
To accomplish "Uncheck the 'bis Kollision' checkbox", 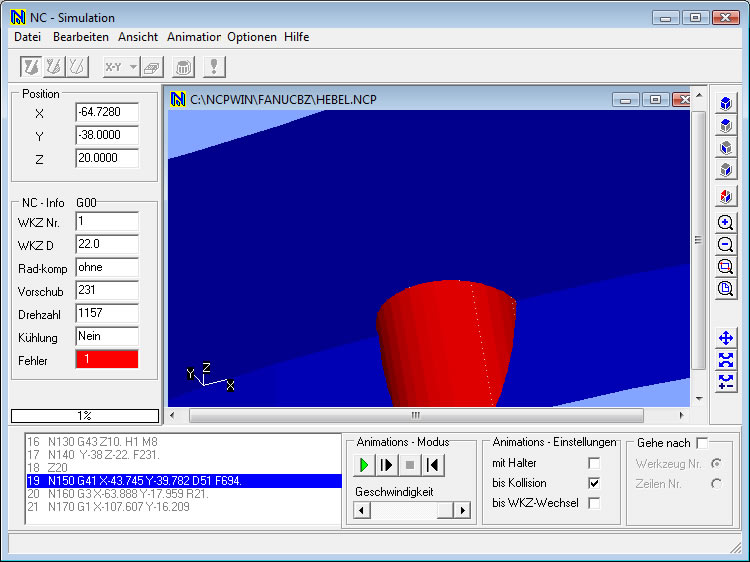I will tap(594, 483).
